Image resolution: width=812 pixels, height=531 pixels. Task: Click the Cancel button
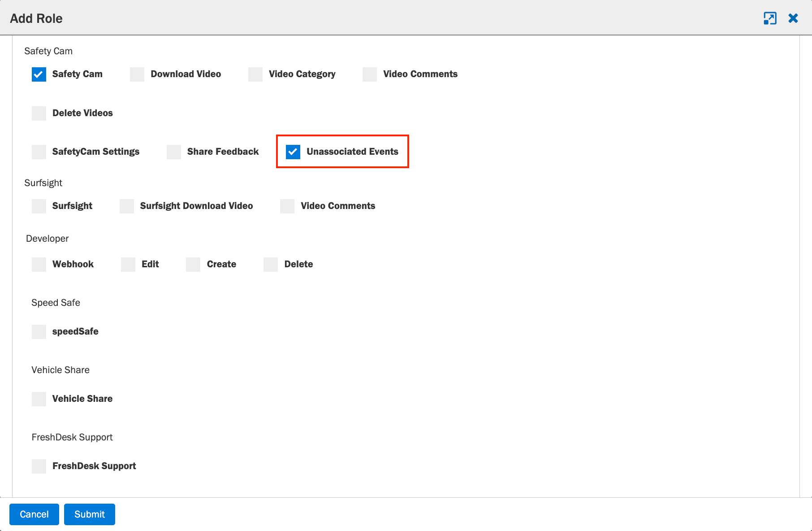click(34, 514)
